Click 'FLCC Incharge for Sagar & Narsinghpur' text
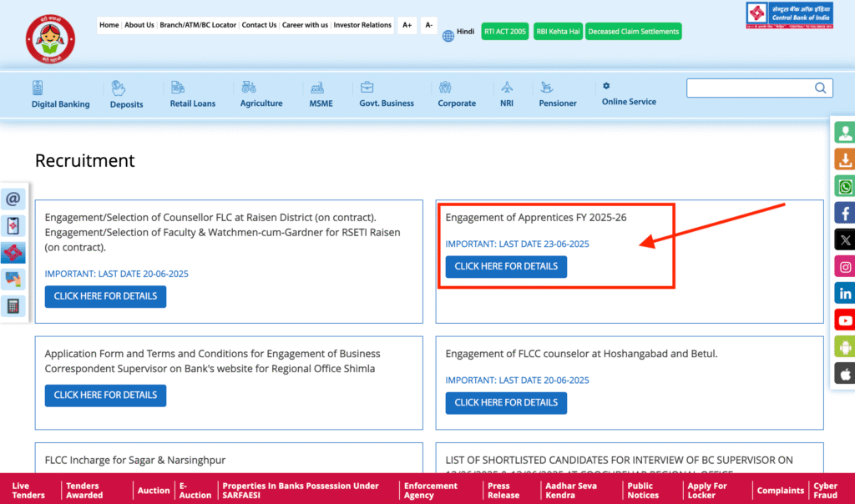 pos(134,460)
